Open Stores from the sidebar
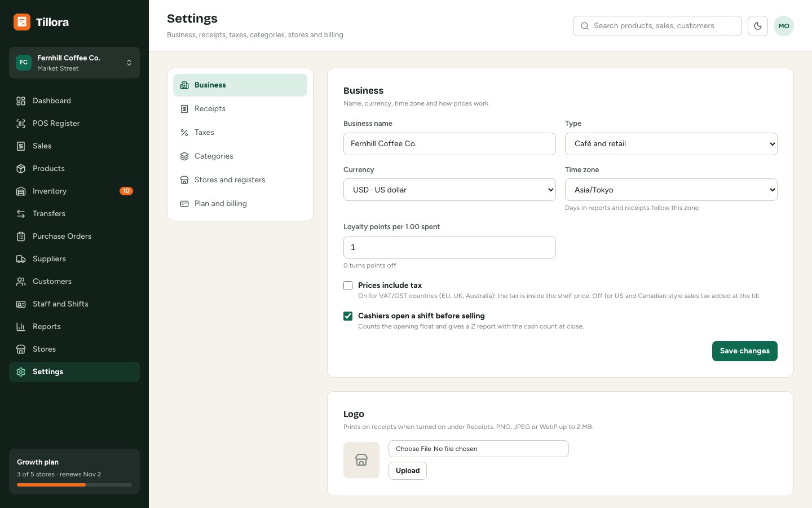812x508 pixels. [x=74, y=349]
